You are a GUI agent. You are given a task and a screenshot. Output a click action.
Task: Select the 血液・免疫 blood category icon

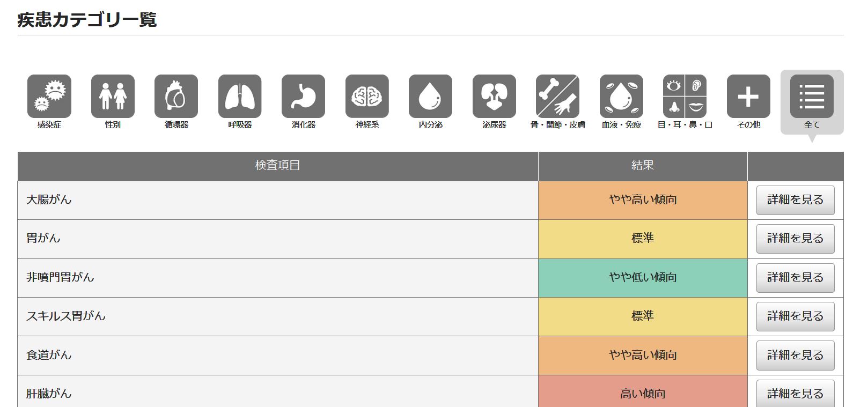click(x=621, y=97)
